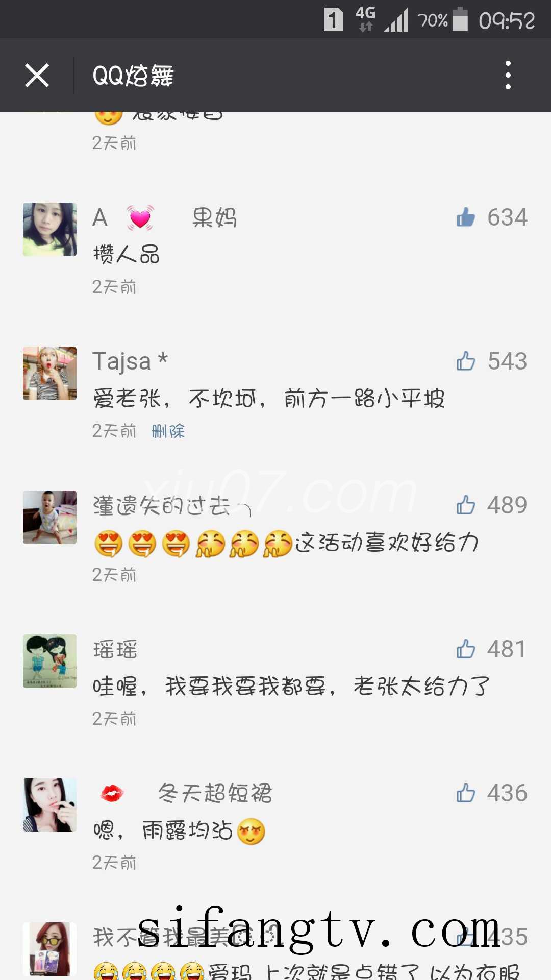Image resolution: width=551 pixels, height=980 pixels.
Task: Open Tajsa's profile avatar
Action: [49, 373]
